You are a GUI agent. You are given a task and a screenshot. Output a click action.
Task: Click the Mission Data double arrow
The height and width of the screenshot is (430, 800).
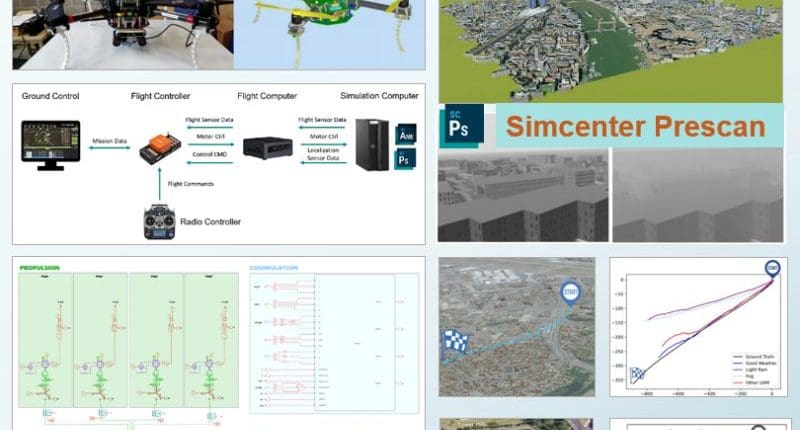109,148
